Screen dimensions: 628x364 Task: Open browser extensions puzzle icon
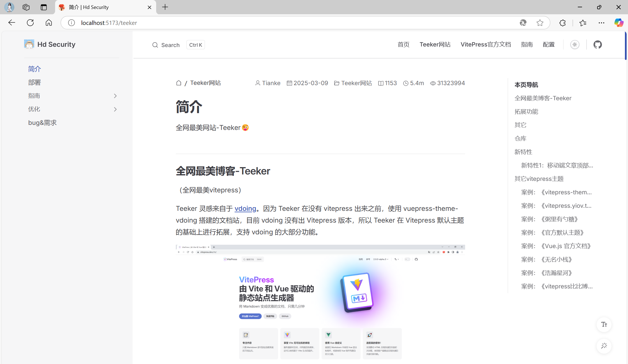563,23
